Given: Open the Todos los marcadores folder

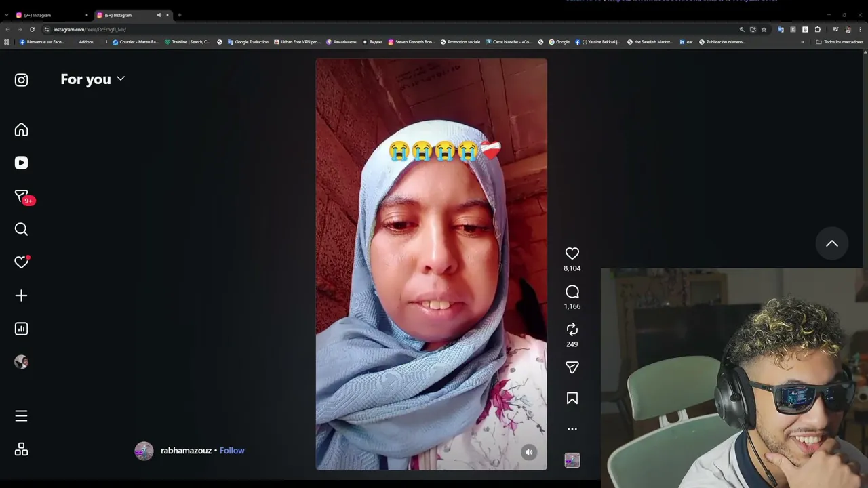Looking at the screenshot, I should click(x=840, y=42).
